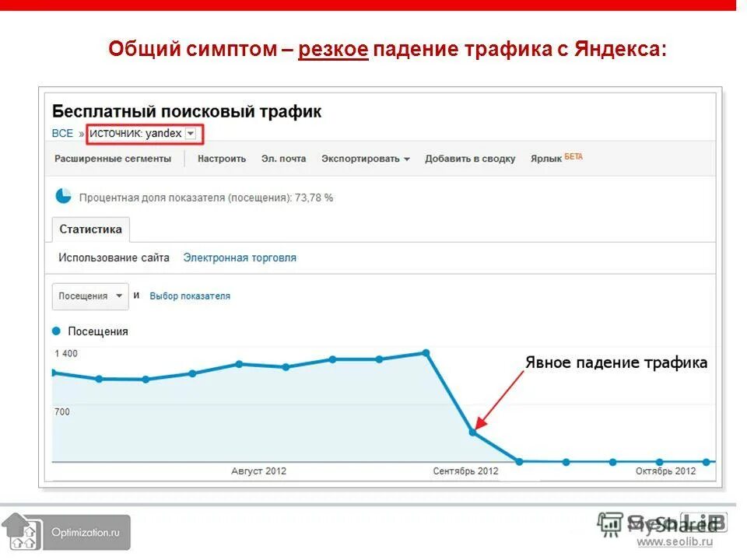Screen dimensions: 747x560
Task: Open the Электронная торговля link
Action: point(240,257)
